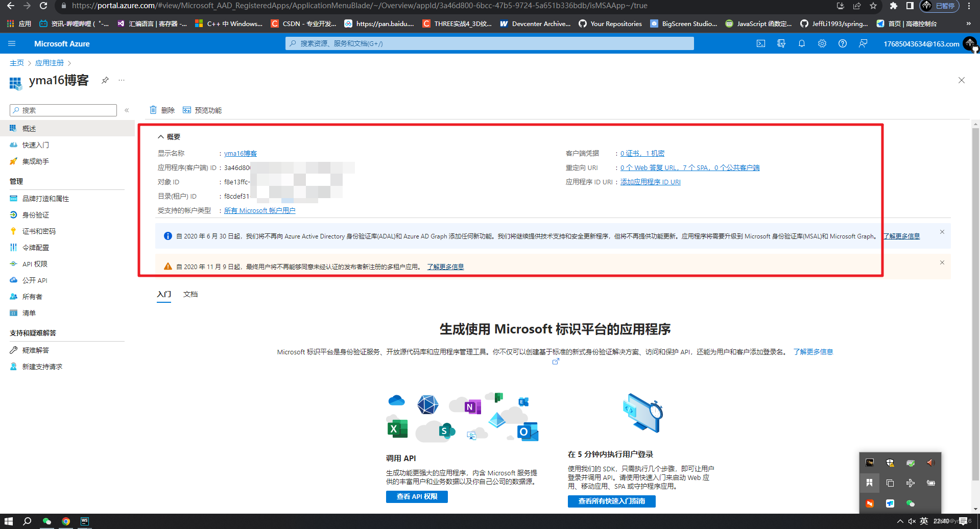The image size is (980, 529).
Task: Open the redirect URI link
Action: [690, 167]
